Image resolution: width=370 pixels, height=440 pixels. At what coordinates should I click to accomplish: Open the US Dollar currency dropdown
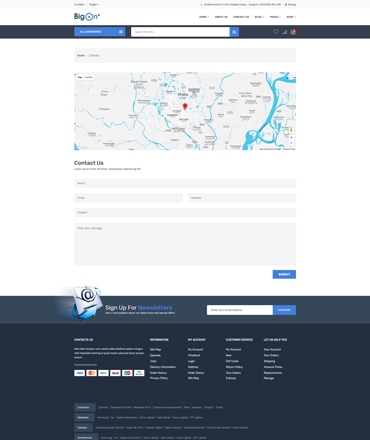tap(80, 4)
